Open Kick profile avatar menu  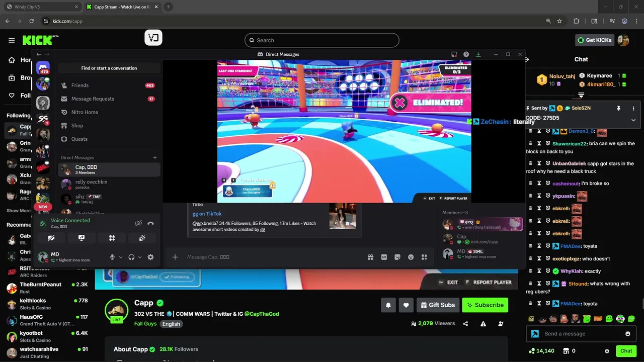click(623, 40)
